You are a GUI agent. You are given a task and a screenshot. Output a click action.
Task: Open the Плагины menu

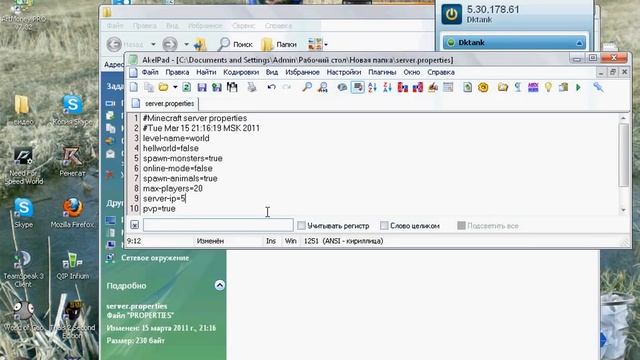tap(382, 72)
